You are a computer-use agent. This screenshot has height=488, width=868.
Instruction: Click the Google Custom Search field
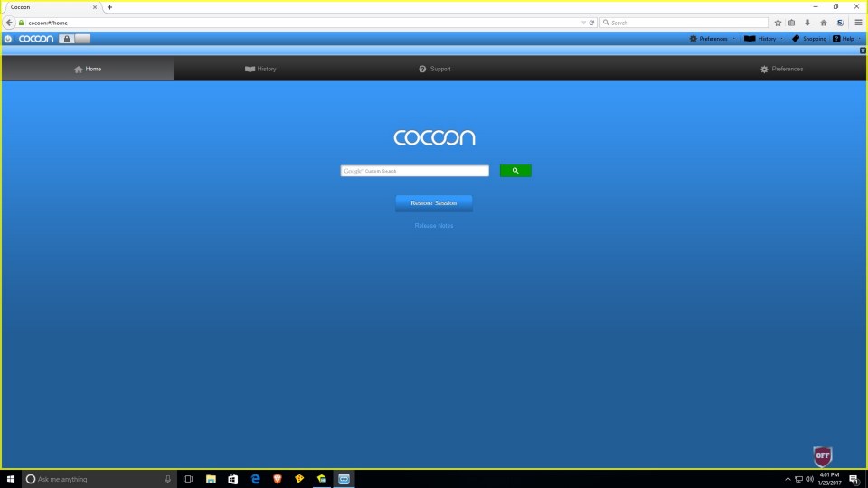pyautogui.click(x=415, y=171)
